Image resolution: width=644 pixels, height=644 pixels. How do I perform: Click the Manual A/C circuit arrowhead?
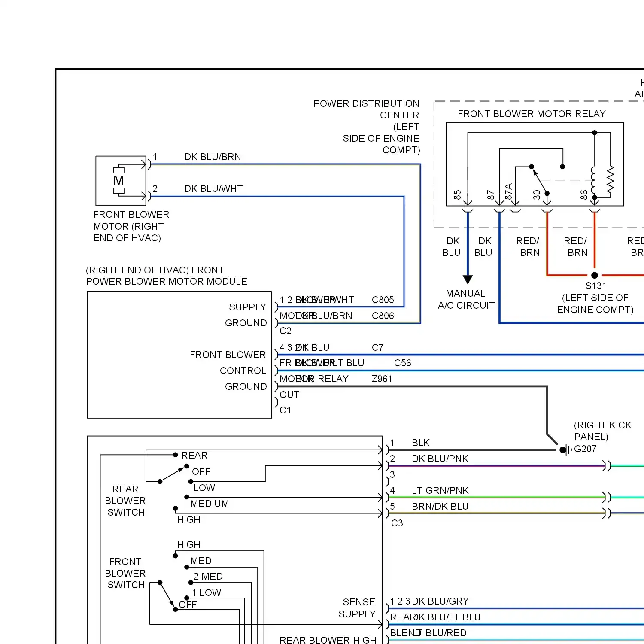pos(468,279)
